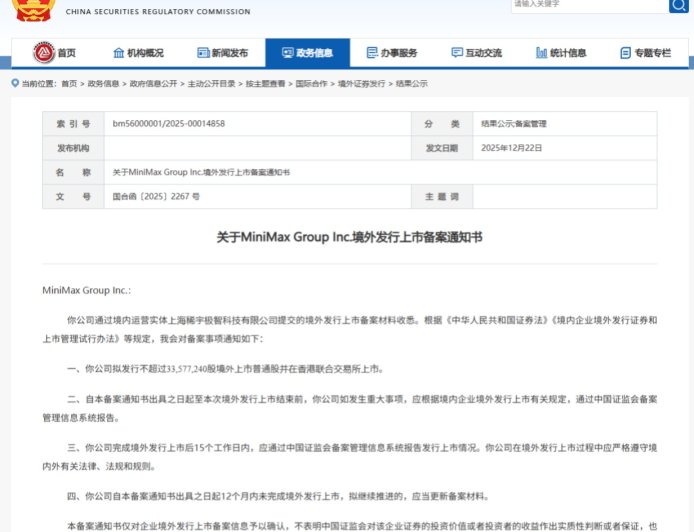The image size is (694, 532).
Task: Click the chat bubble icon beside 互动交流
Action: 457,53
